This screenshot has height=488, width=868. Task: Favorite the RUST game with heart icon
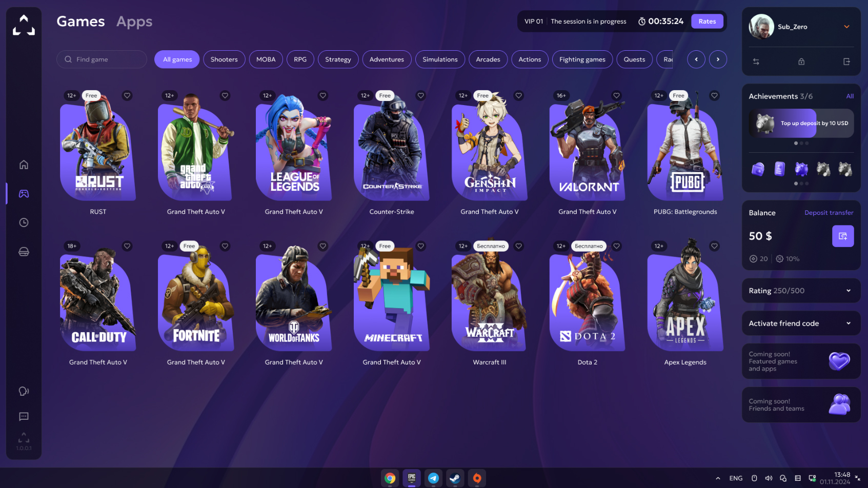tap(127, 95)
